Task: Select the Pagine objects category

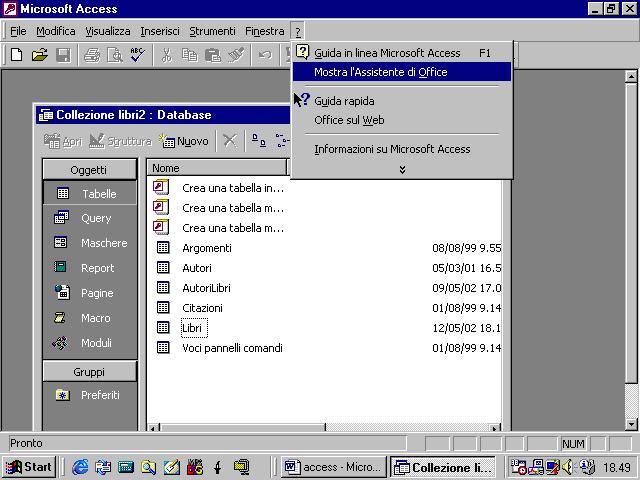Action: click(x=90, y=293)
